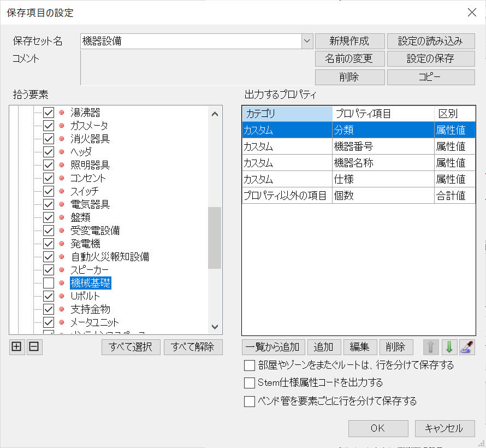Click the red dot icon beside 発電機
Screen dimensions: 486x448
pos(62,244)
